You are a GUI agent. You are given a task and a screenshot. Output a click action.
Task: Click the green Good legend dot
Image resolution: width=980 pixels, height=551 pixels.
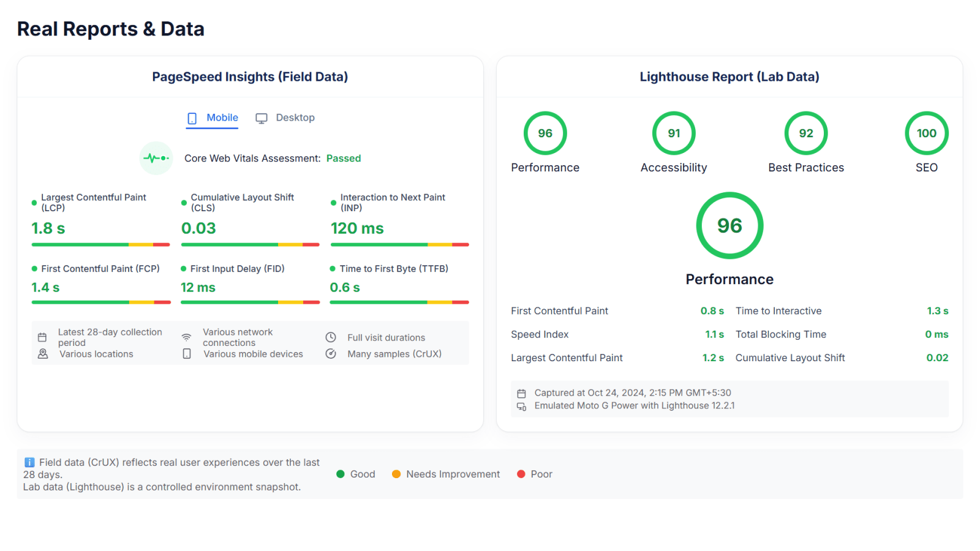pos(341,474)
